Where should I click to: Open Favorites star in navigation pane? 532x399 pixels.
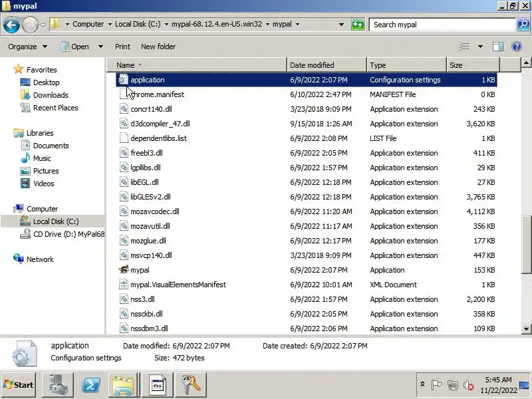point(19,70)
